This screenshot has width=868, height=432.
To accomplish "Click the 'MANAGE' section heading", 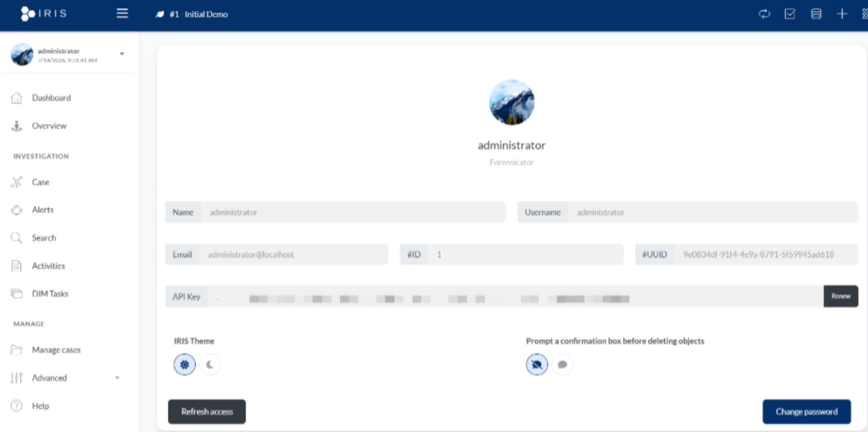I will (29, 324).
